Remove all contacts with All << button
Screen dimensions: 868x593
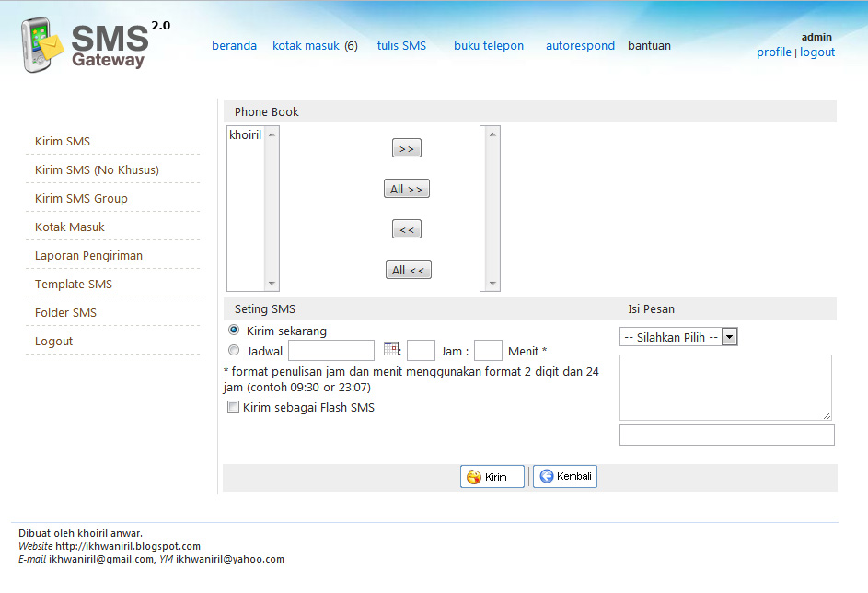point(408,271)
